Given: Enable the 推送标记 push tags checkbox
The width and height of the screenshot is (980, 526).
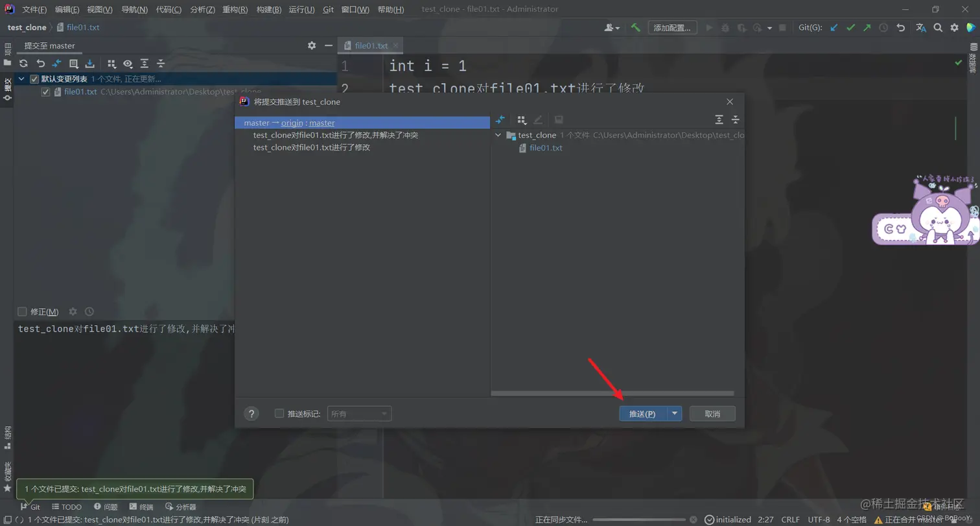Looking at the screenshot, I should [279, 414].
